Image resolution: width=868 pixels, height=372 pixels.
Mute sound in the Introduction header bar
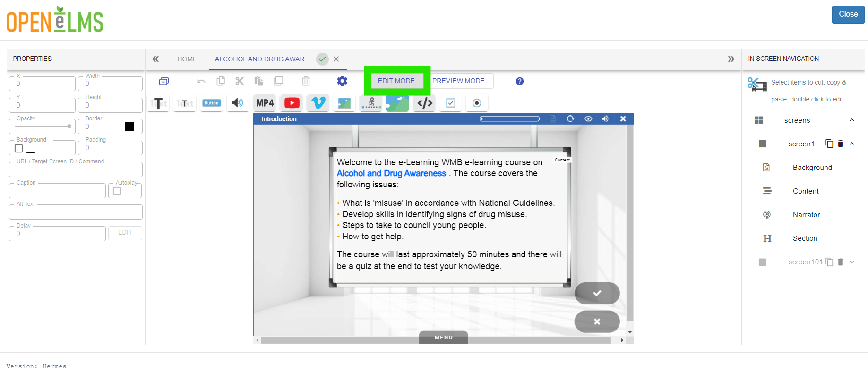click(x=605, y=119)
